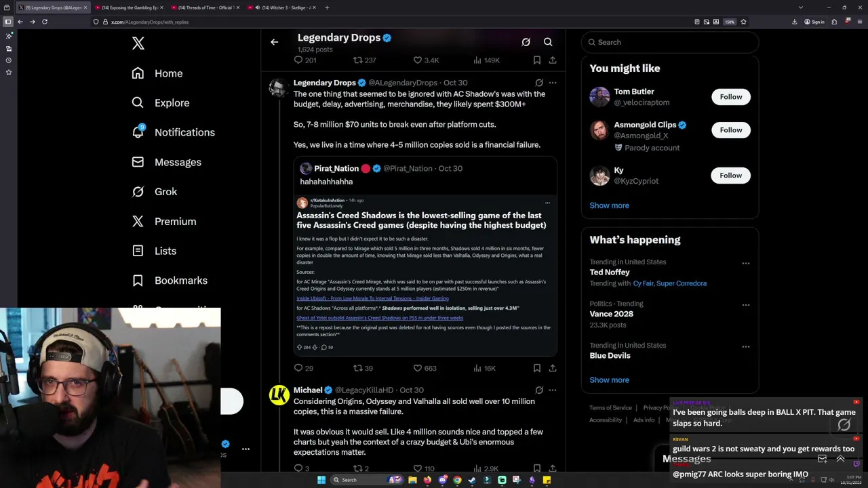This screenshot has width=868, height=488.
Task: Open the 150% zoom level indicator
Action: 730,22
